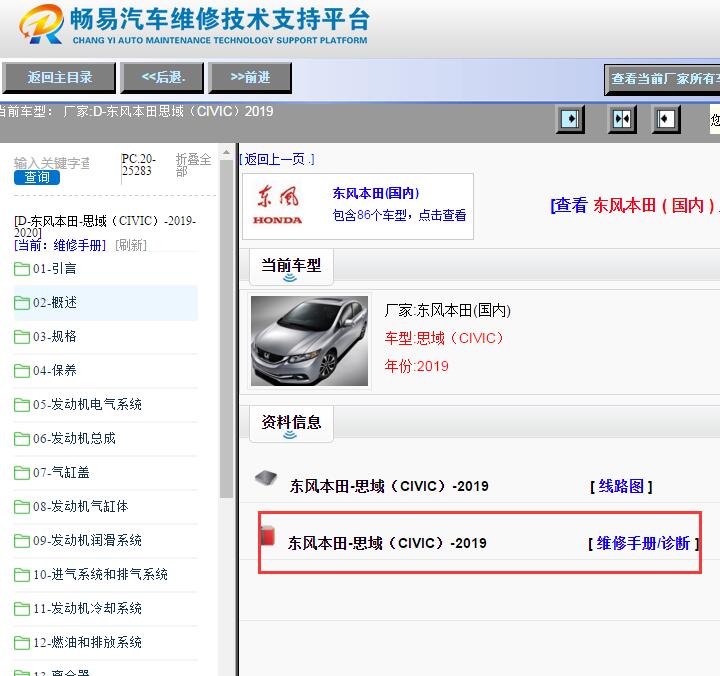Click the expand-right panel layout icon
Image resolution: width=720 pixels, height=676 pixels.
click(x=570, y=119)
